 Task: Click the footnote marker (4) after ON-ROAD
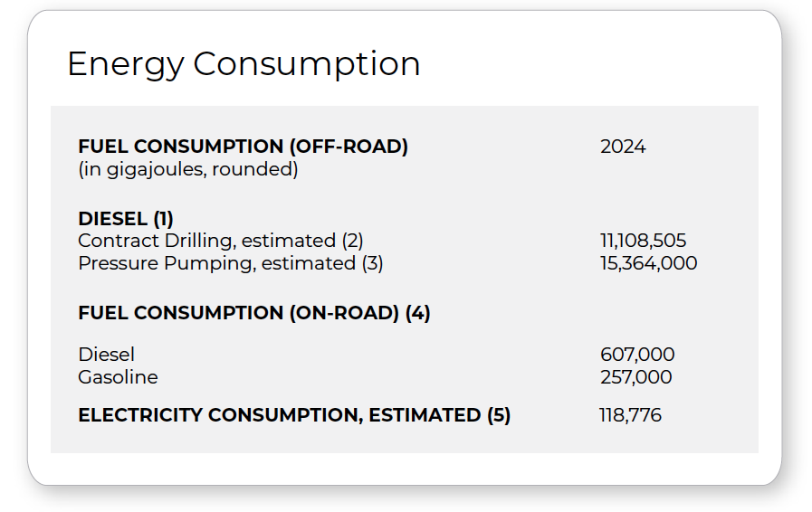418,313
